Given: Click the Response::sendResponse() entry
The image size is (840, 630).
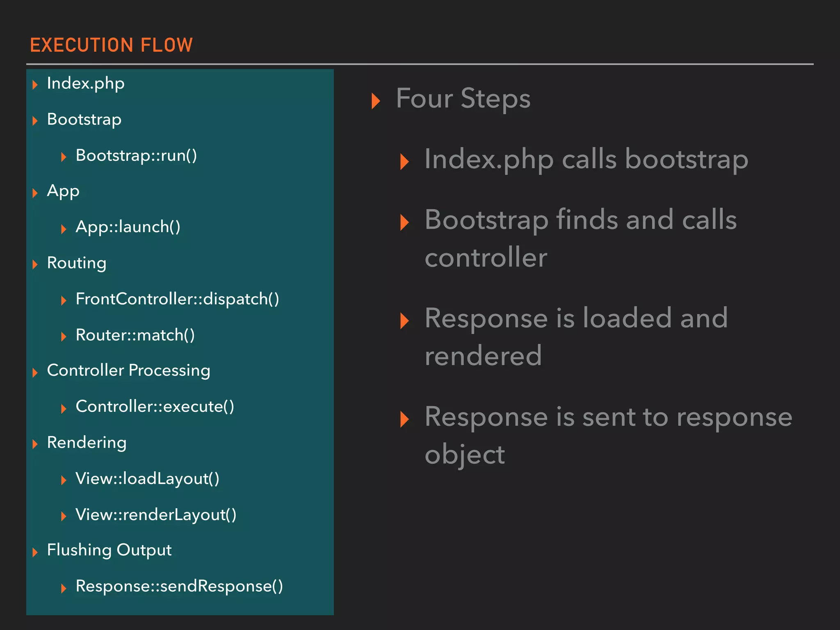Looking at the screenshot, I should pyautogui.click(x=179, y=586).
